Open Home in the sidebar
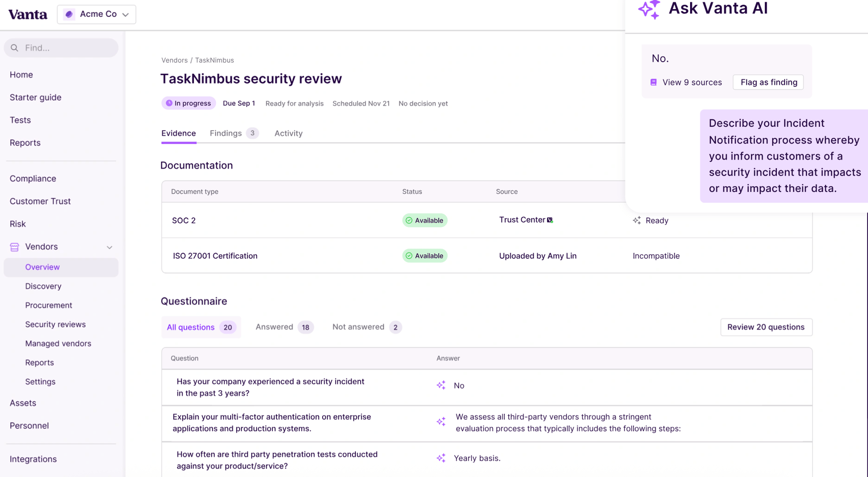Screen dimensions: 868x477 [x=21, y=75]
